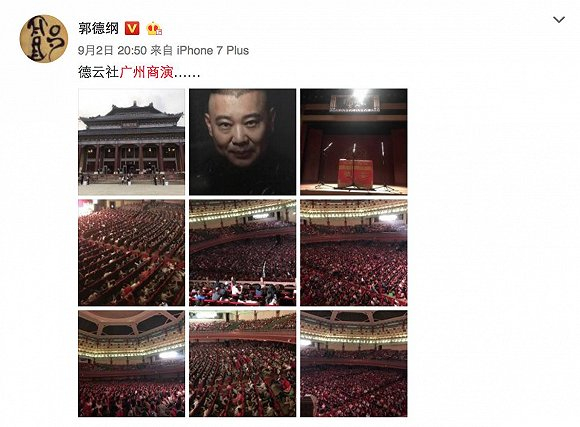
Task: Open the 郭德纲 username link
Action: click(98, 28)
